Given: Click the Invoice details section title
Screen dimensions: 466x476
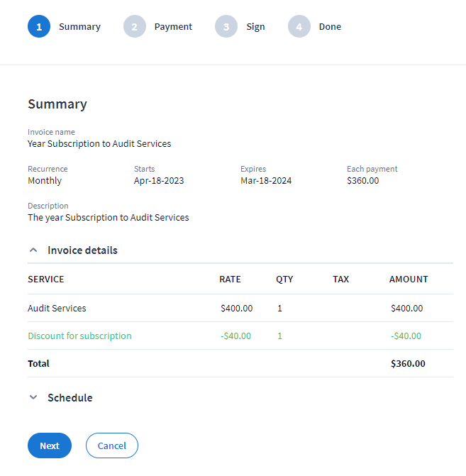Looking at the screenshot, I should point(82,250).
